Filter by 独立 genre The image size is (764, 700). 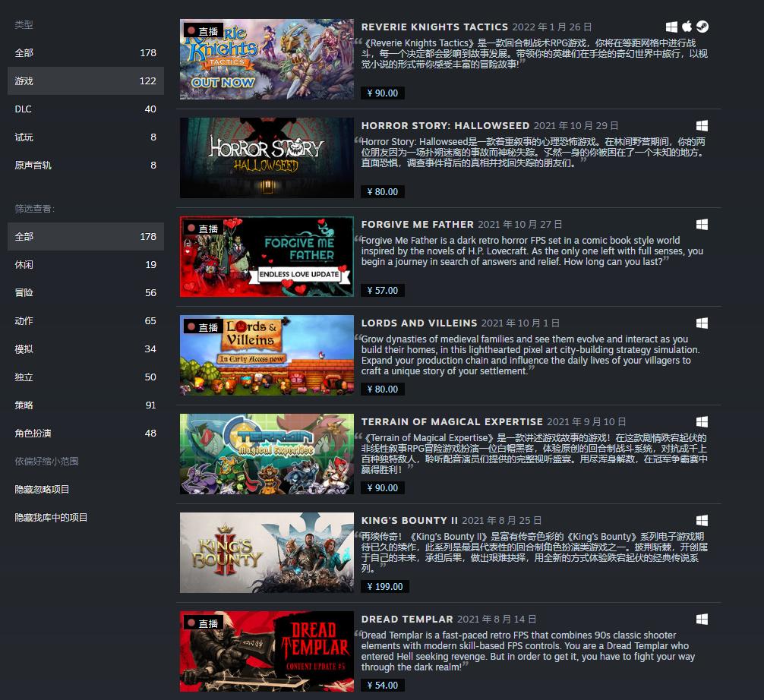86,377
